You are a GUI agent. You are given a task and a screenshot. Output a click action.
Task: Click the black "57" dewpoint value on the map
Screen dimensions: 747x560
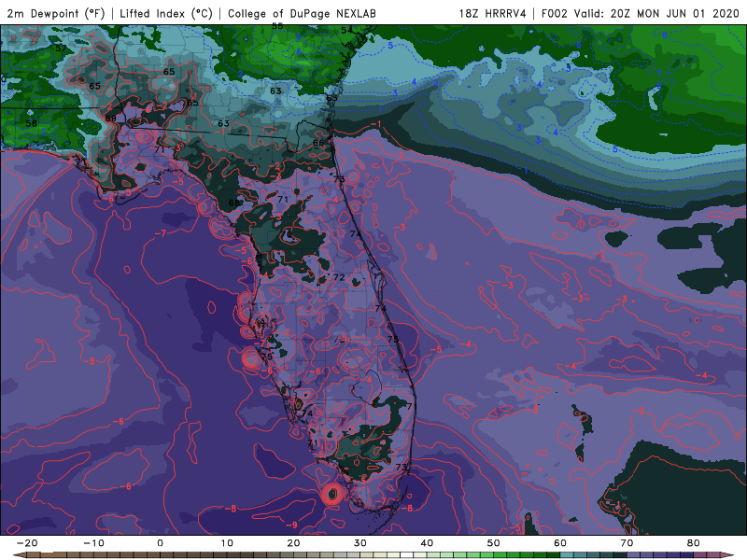point(61,49)
